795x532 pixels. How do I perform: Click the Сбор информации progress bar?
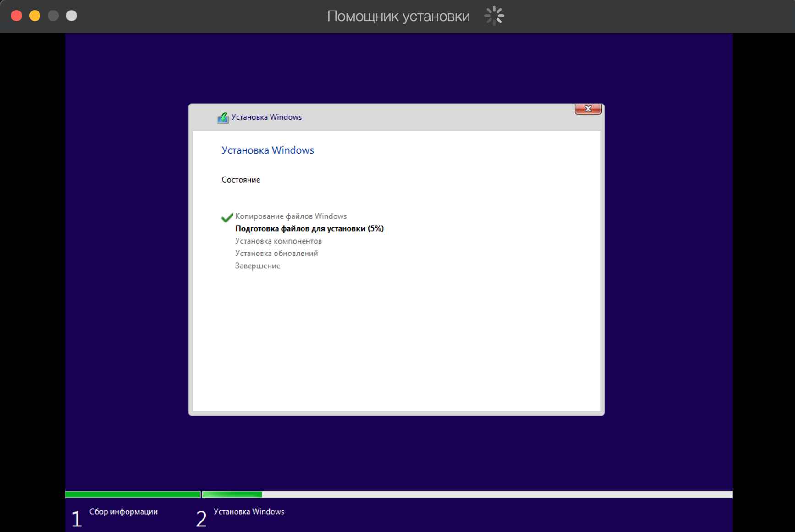click(133, 494)
